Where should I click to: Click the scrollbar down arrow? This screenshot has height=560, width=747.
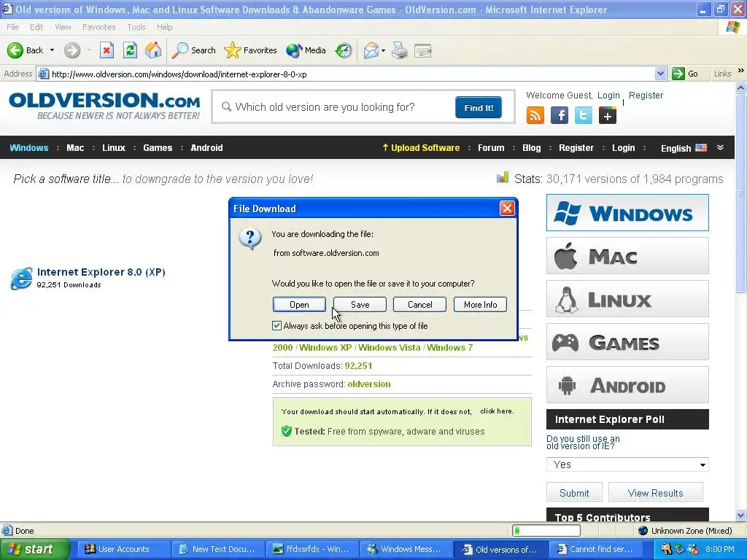tap(741, 516)
